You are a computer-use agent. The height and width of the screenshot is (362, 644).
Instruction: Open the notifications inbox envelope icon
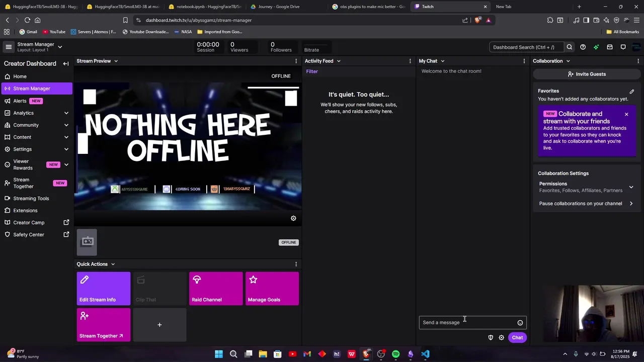click(x=609, y=47)
